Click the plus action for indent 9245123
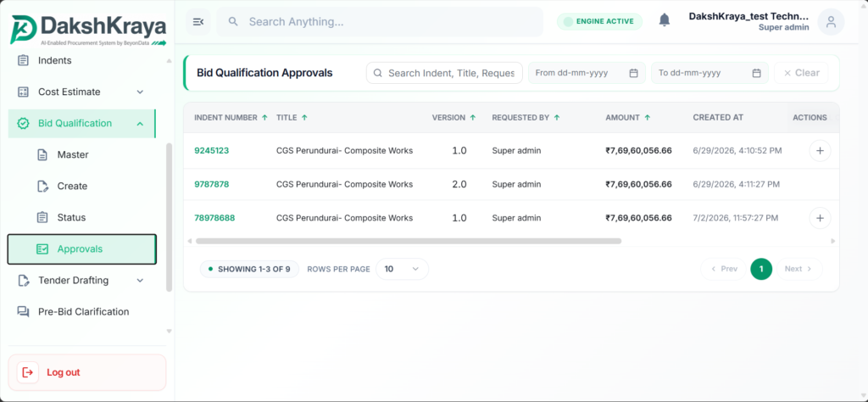 [820, 151]
